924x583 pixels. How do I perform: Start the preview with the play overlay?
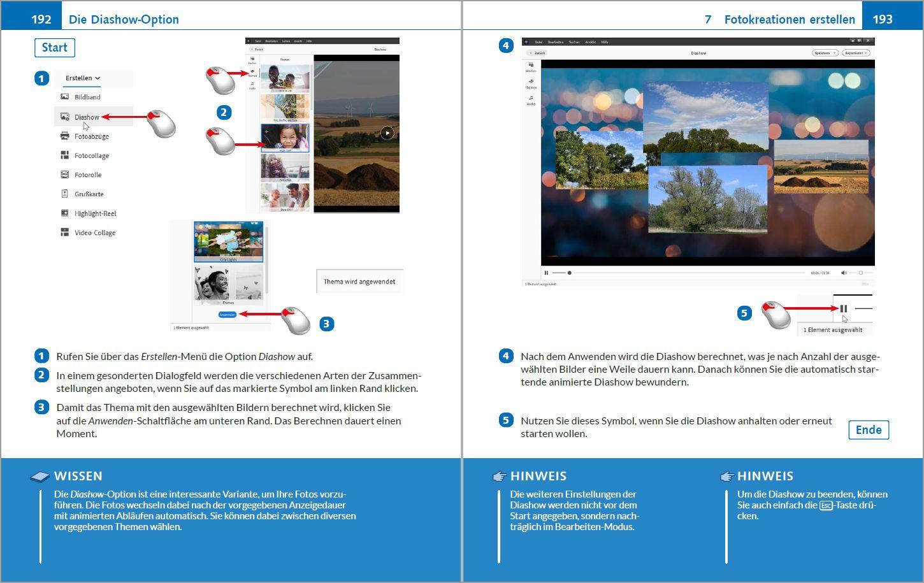coord(388,133)
